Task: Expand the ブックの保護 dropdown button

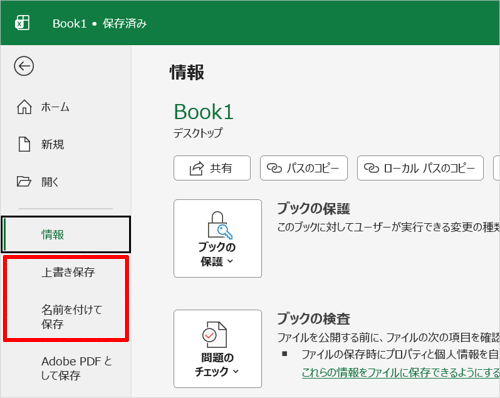Action: [x=218, y=238]
